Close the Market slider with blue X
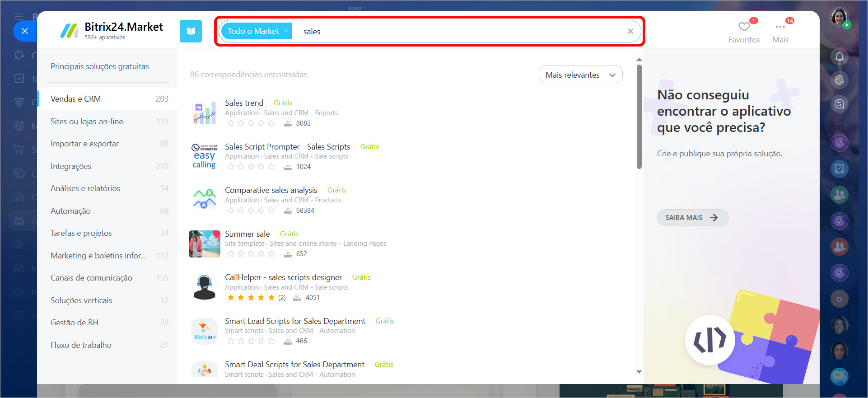The width and height of the screenshot is (868, 398). 25,31
